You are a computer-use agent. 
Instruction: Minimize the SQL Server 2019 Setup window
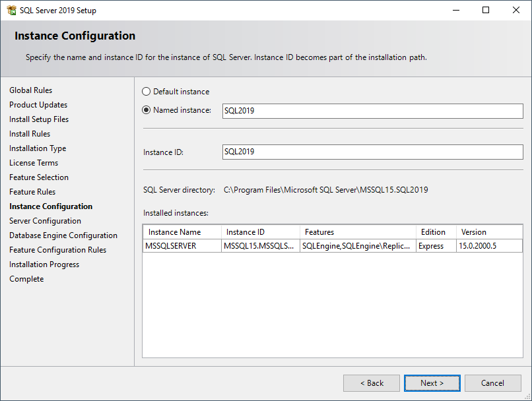[x=456, y=10]
